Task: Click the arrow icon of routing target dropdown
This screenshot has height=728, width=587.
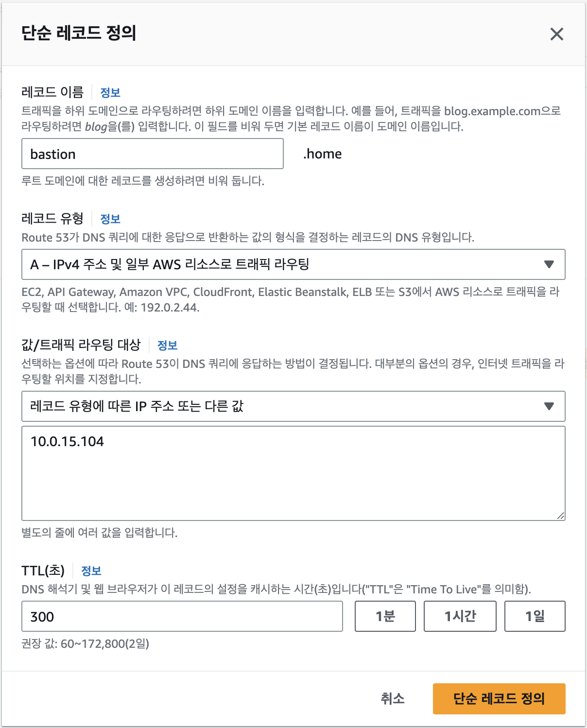Action: tap(549, 406)
